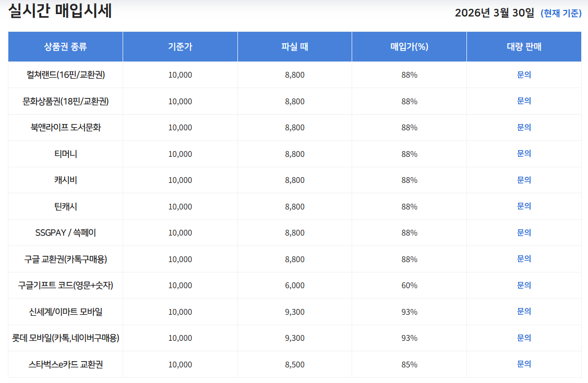Click the 실시간 매입시세 page title
This screenshot has width=588, height=383.
pos(60,11)
